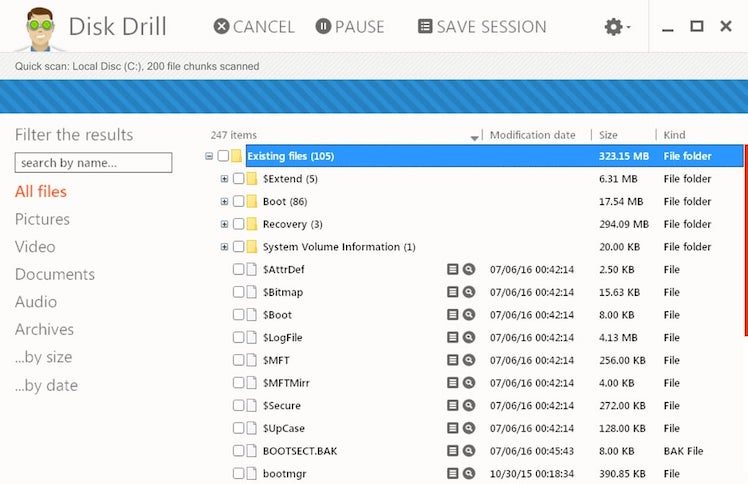Filter results by Pictures
This screenshot has height=484, width=748.
(x=42, y=219)
